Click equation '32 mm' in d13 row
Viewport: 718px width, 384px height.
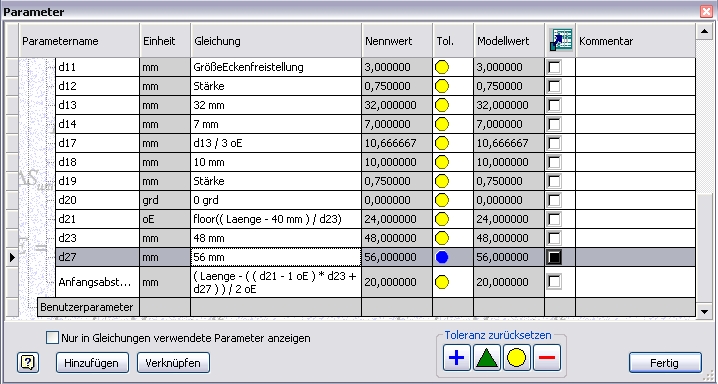tap(276, 105)
